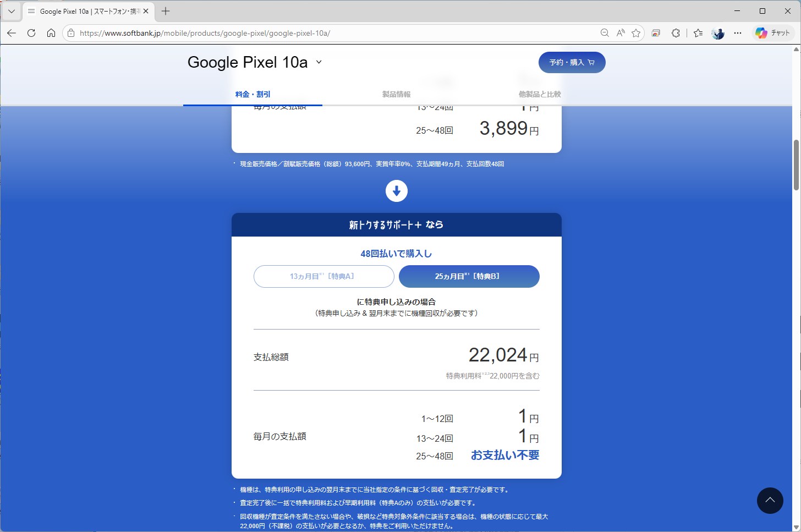This screenshot has height=532, width=801.
Task: Select the 13ヵ月目［特典A］ option
Action: [x=323, y=276]
